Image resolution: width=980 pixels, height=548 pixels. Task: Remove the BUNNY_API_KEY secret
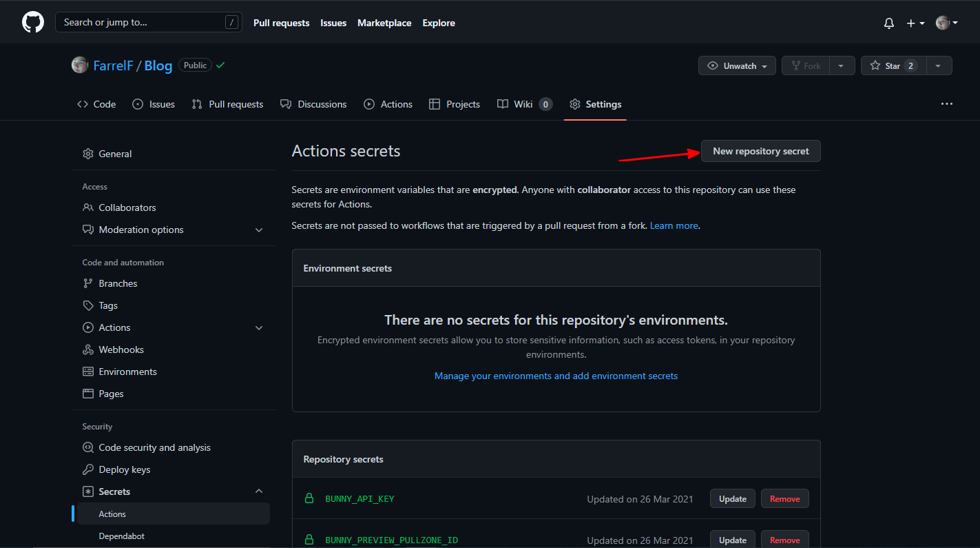785,498
